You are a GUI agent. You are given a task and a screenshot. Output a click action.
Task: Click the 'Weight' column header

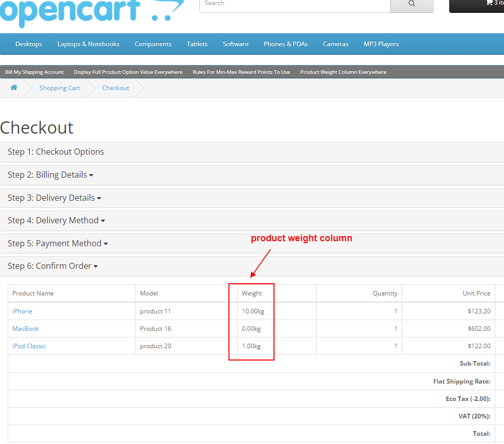[251, 293]
